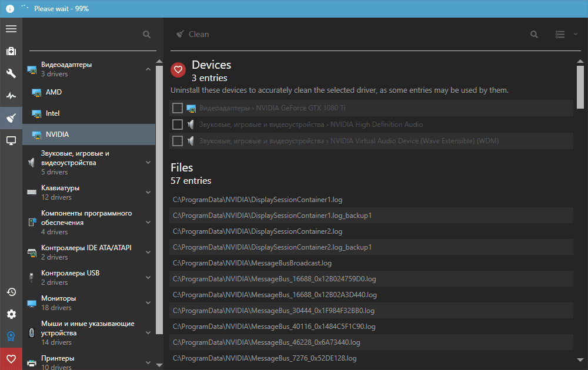Select the AMD driver entry
This screenshot has height=370, width=588.
tap(54, 92)
